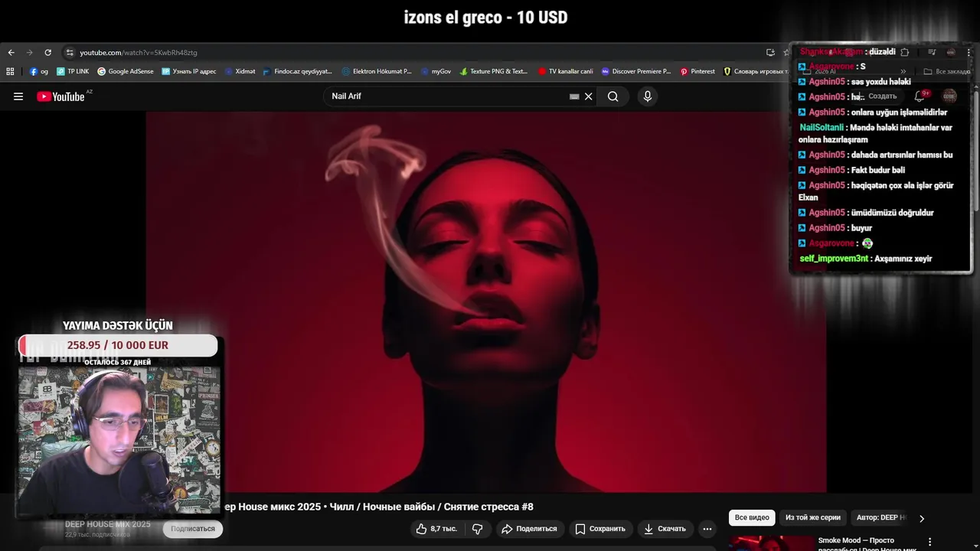
Task: Click the install/cast icon in address bar
Action: pos(770,52)
